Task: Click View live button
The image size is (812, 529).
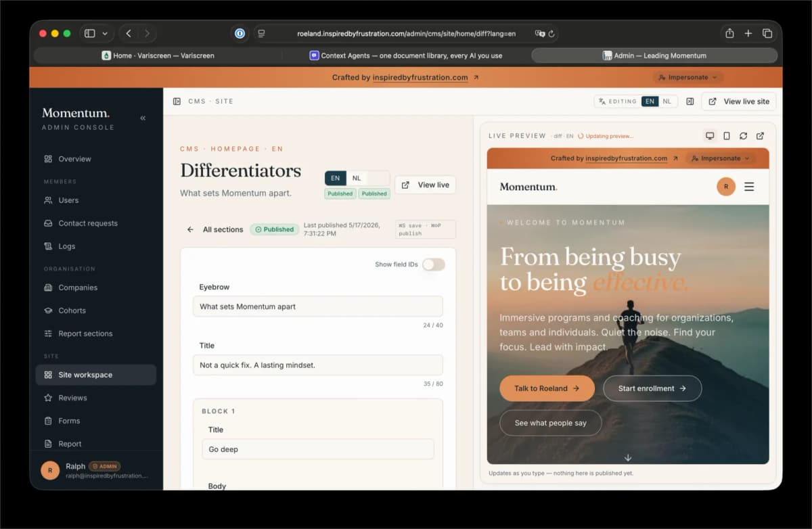Action: click(426, 185)
